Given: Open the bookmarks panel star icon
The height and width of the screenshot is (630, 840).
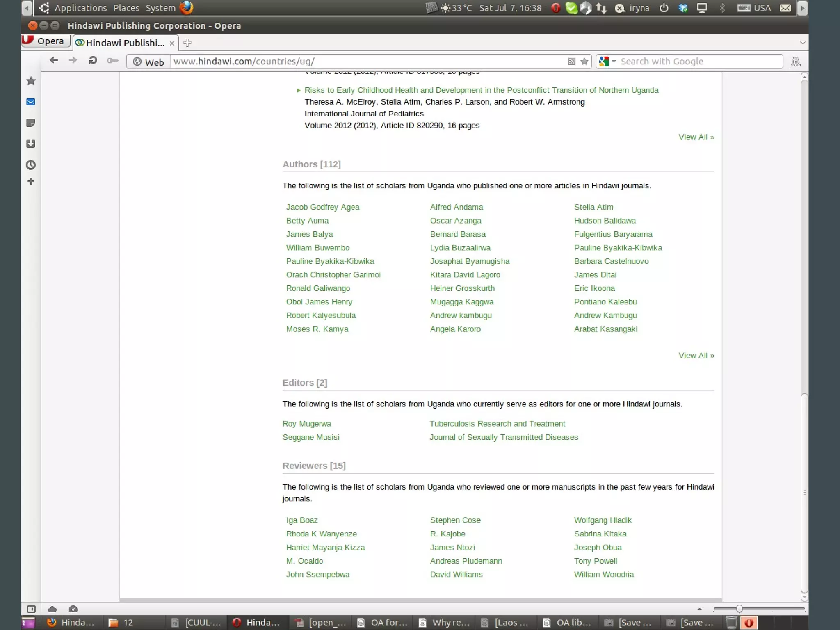Looking at the screenshot, I should click(x=31, y=81).
